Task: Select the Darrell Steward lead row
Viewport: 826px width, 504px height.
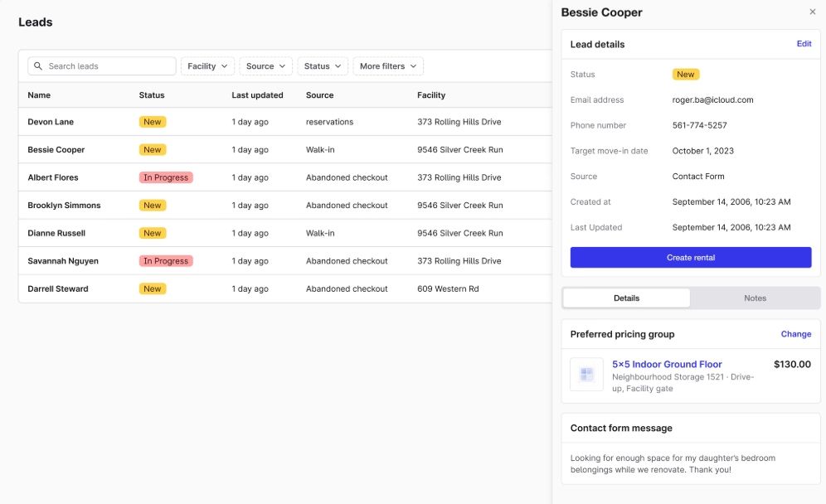Action: (x=285, y=288)
